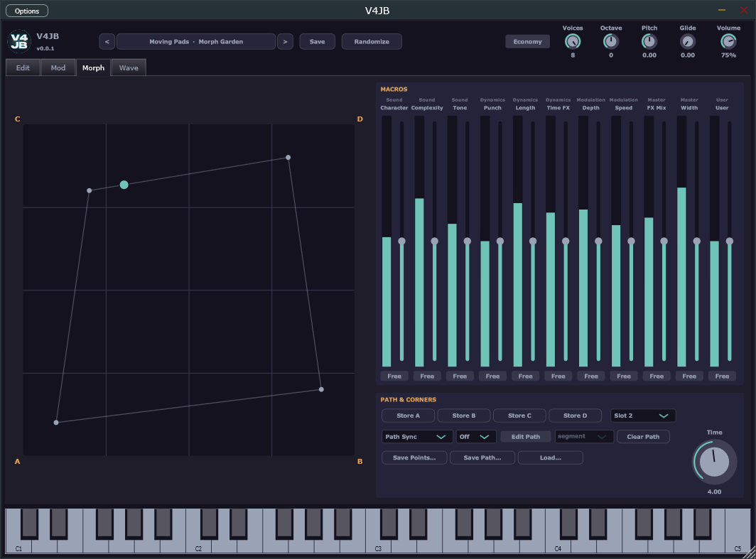Switch to the Edit tab
The height and width of the screenshot is (559, 756).
click(x=23, y=67)
